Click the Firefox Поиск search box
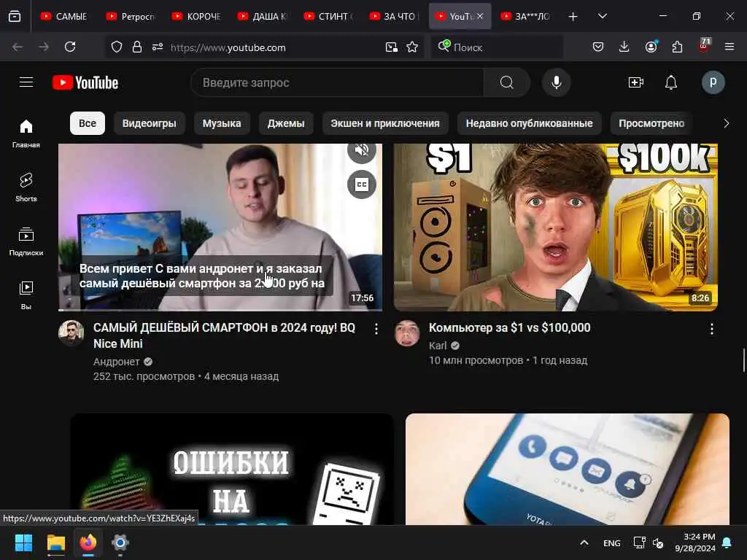Screen dimensions: 747x560 496,47
